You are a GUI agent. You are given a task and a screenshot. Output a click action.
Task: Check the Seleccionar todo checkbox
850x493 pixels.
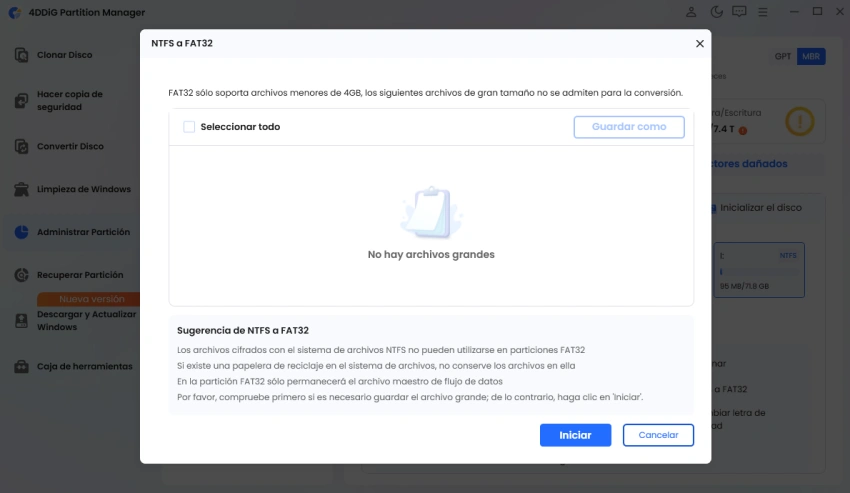coord(189,127)
